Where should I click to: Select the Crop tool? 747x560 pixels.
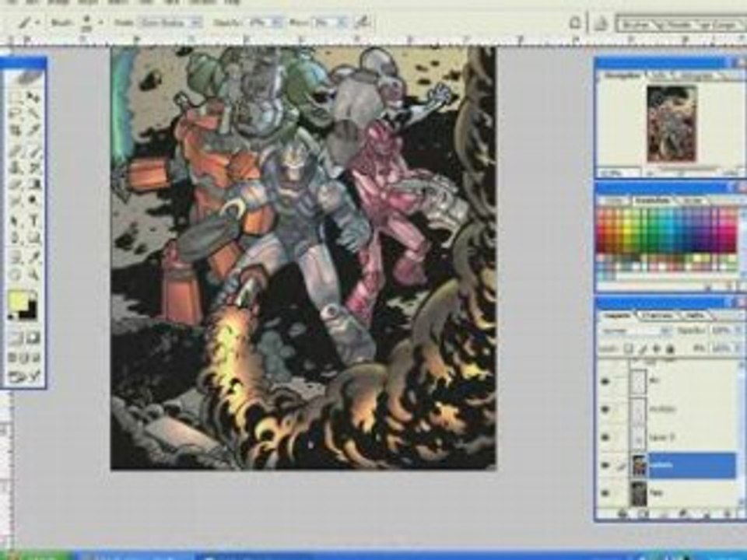[x=16, y=130]
